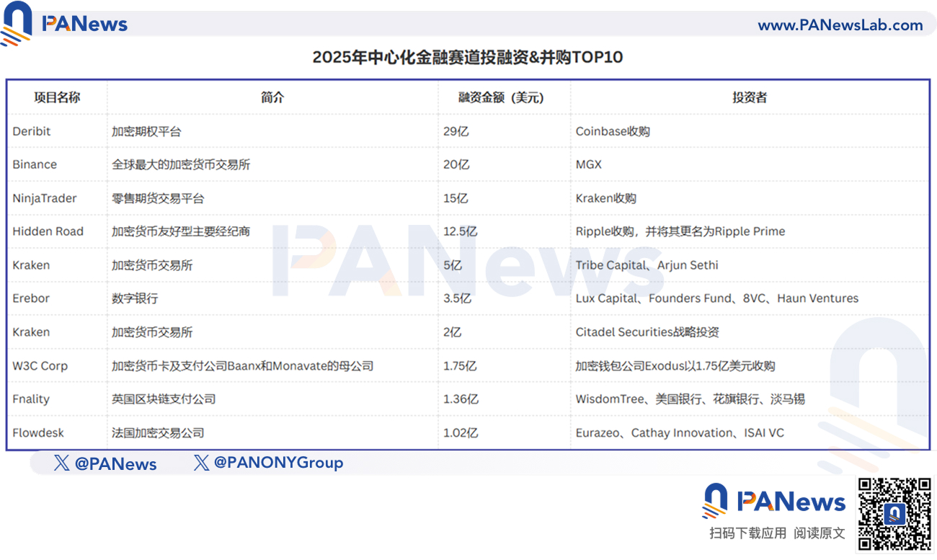Select the 投资者 column header
The width and height of the screenshot is (937, 560).
click(749, 97)
